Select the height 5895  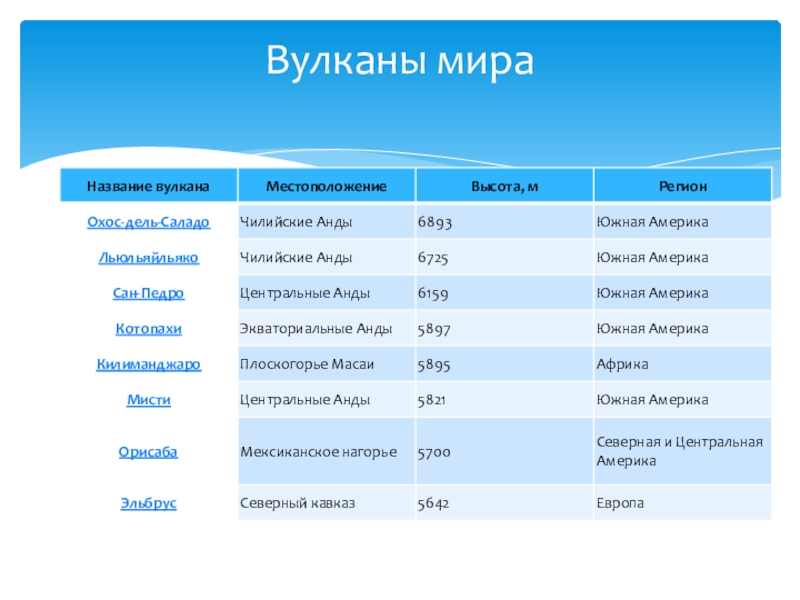[x=434, y=365]
